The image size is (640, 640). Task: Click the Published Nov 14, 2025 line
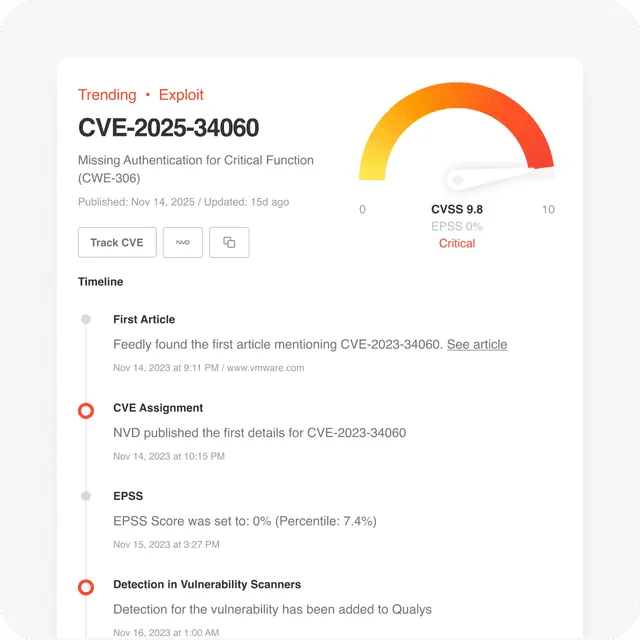pos(184,202)
